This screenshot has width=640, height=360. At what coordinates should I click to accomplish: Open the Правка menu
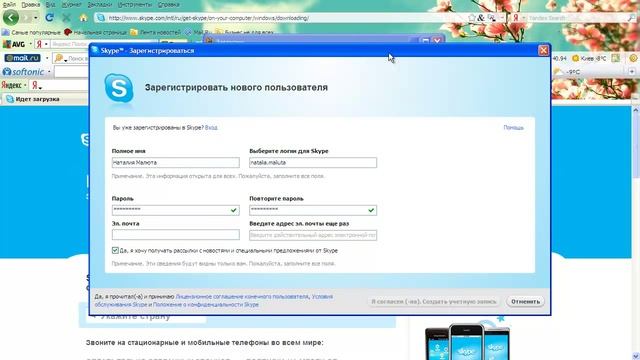(x=31, y=4)
